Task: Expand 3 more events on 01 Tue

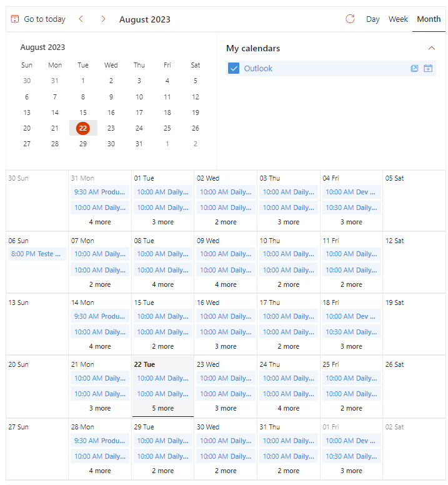Action: (x=162, y=222)
